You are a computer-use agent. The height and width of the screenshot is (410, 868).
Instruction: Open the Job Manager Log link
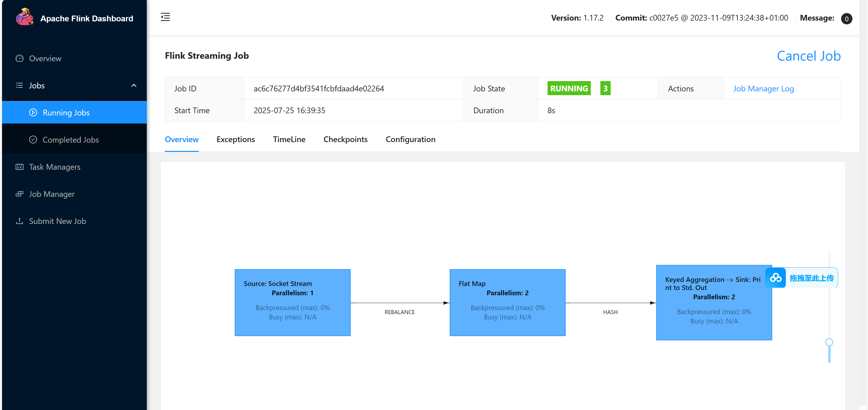763,89
